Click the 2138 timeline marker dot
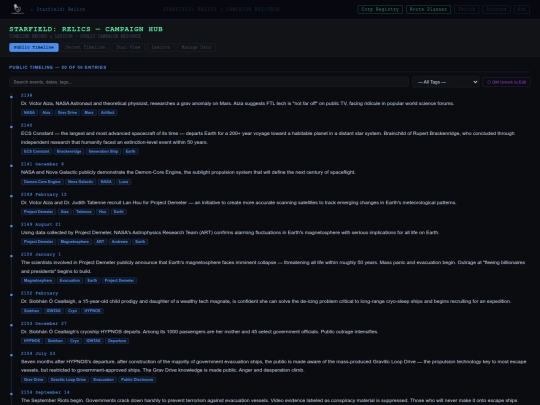The height and width of the screenshot is (405, 540). coord(11,97)
